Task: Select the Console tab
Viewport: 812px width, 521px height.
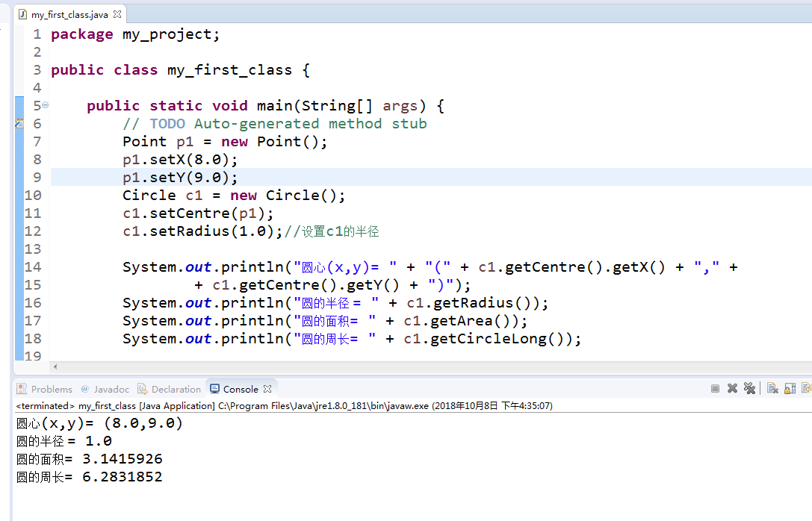Action: [241, 389]
